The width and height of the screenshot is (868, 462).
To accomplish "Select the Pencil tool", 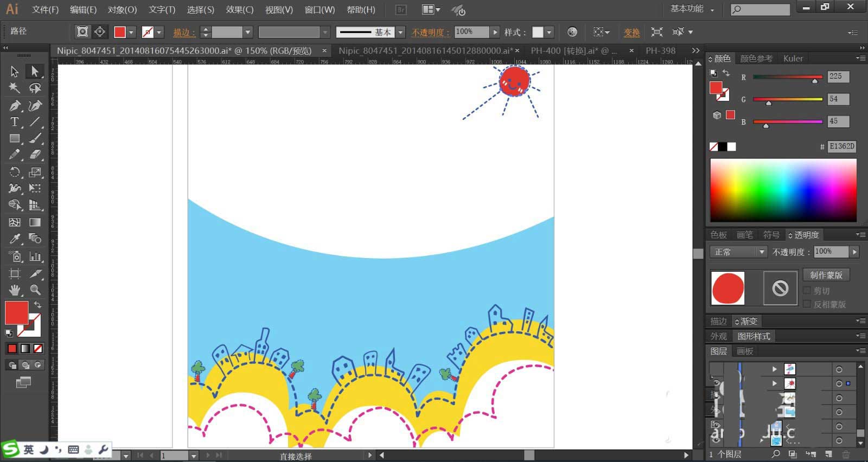I will [15, 155].
